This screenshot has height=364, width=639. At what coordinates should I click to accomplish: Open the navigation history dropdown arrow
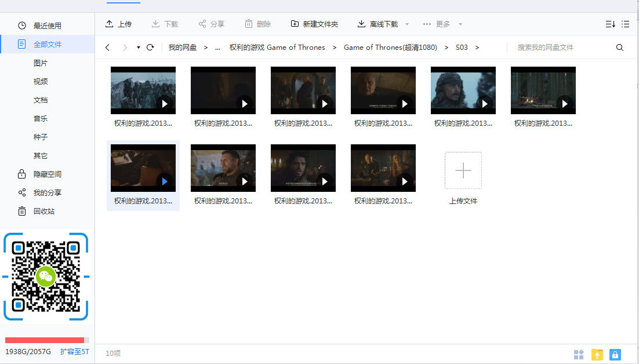click(139, 48)
